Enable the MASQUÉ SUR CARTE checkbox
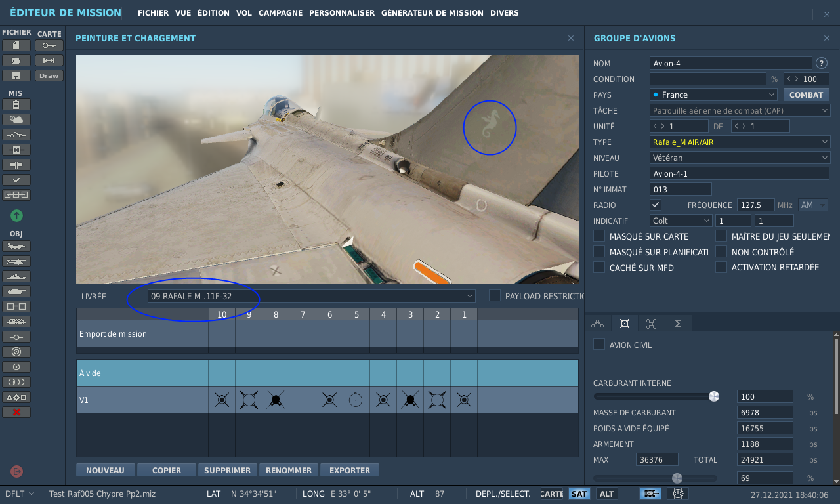 coord(599,236)
